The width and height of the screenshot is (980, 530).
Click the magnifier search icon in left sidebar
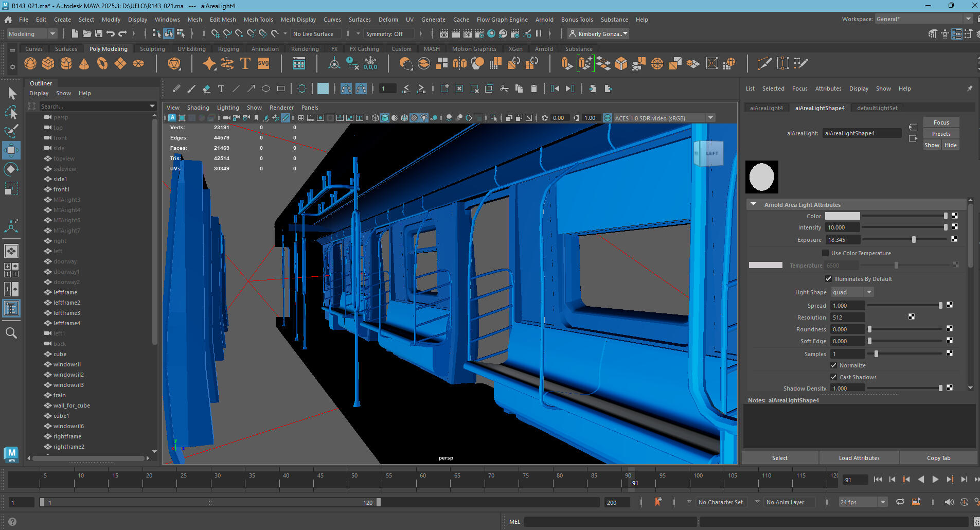pyautogui.click(x=11, y=333)
